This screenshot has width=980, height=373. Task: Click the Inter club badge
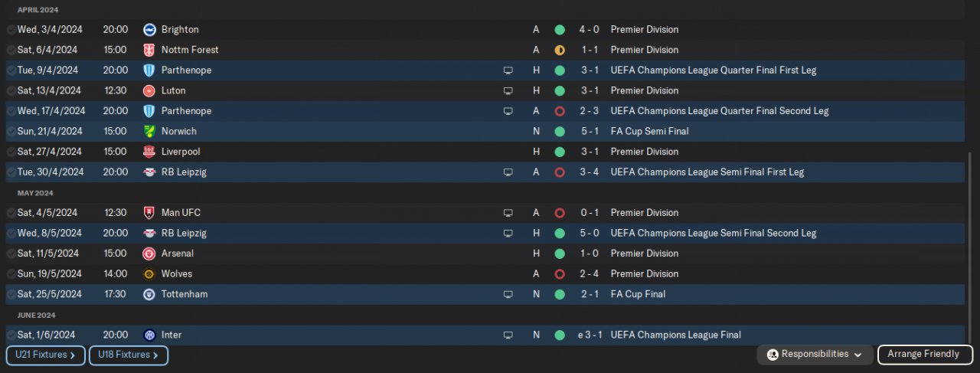(x=149, y=335)
